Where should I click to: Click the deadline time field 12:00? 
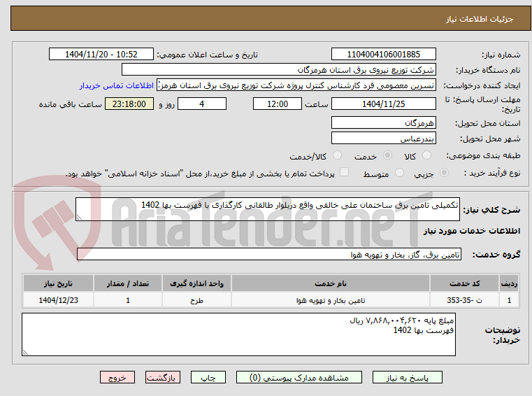tap(278, 104)
